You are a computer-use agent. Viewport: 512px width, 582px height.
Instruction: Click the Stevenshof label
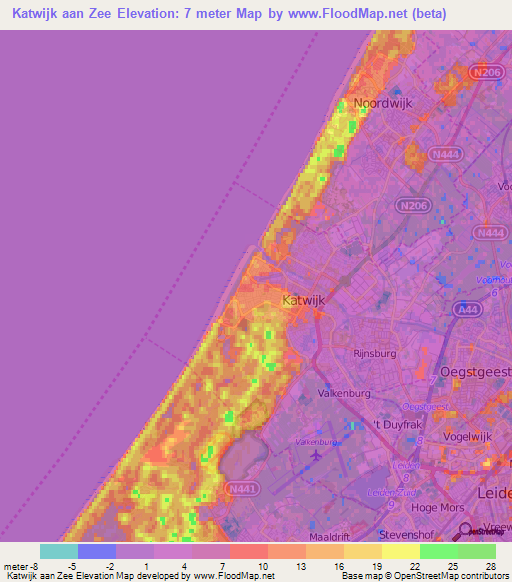(406, 535)
